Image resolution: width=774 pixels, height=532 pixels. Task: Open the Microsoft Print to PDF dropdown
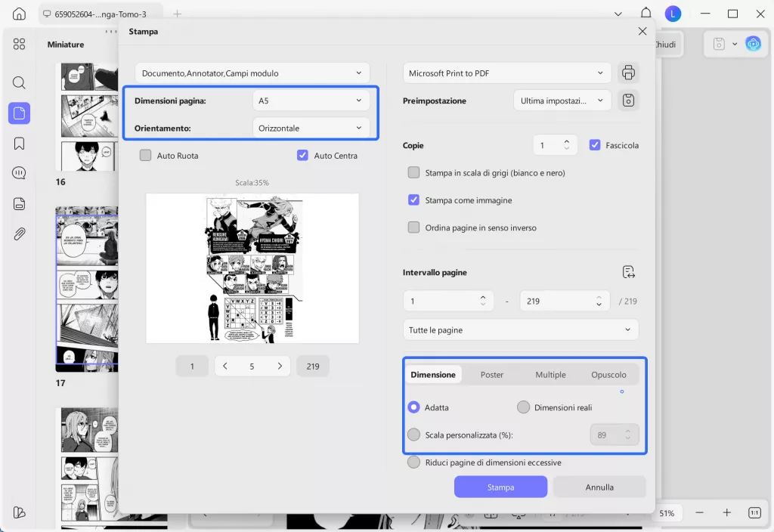pyautogui.click(x=507, y=73)
